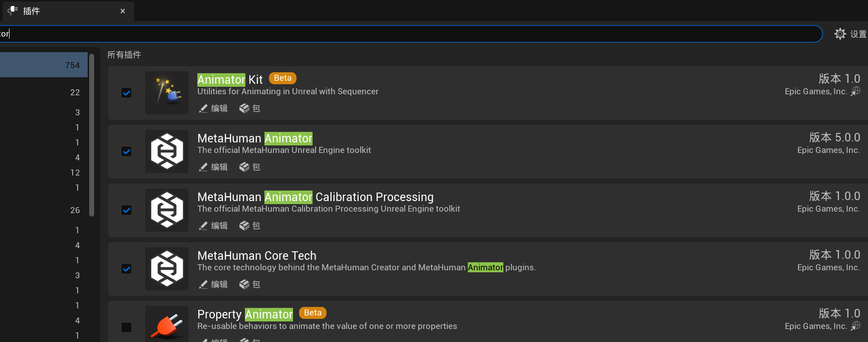Click the "Property Animator" plugin title
The height and width of the screenshot is (342, 868).
pos(245,314)
